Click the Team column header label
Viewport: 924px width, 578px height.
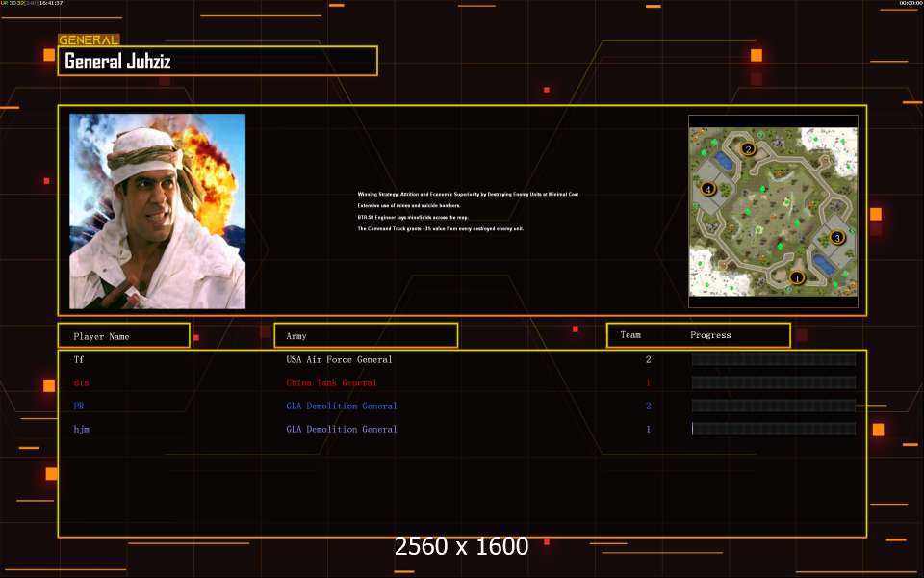(x=630, y=335)
